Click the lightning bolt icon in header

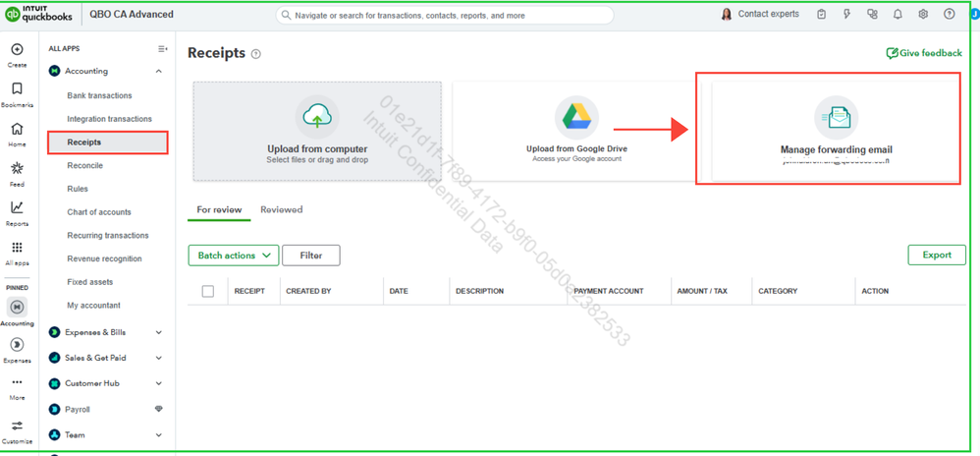tap(846, 15)
